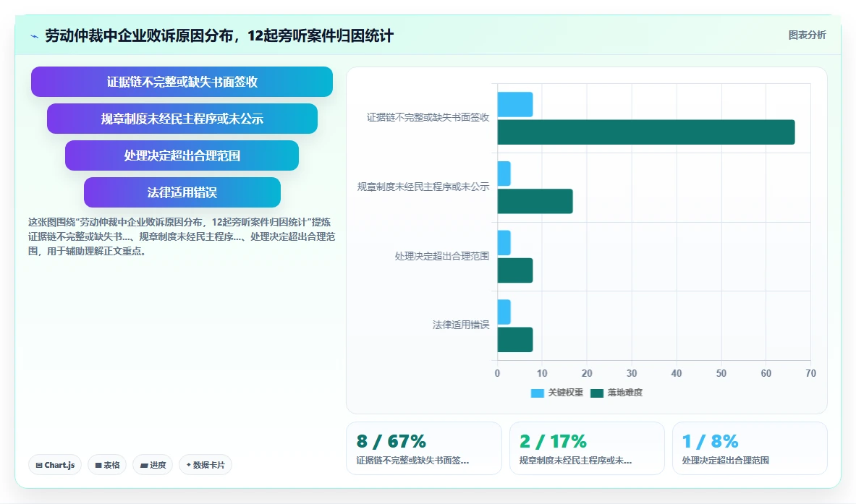Viewport: 856px width, 504px height.
Task: Click the 图表分析 label in the header
Action: [807, 35]
